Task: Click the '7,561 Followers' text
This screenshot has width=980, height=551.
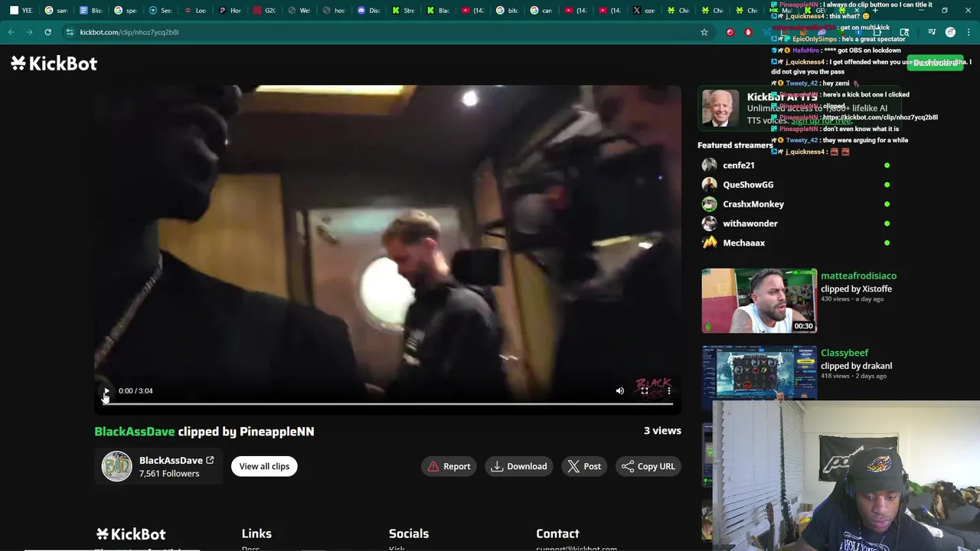Action: click(x=169, y=474)
